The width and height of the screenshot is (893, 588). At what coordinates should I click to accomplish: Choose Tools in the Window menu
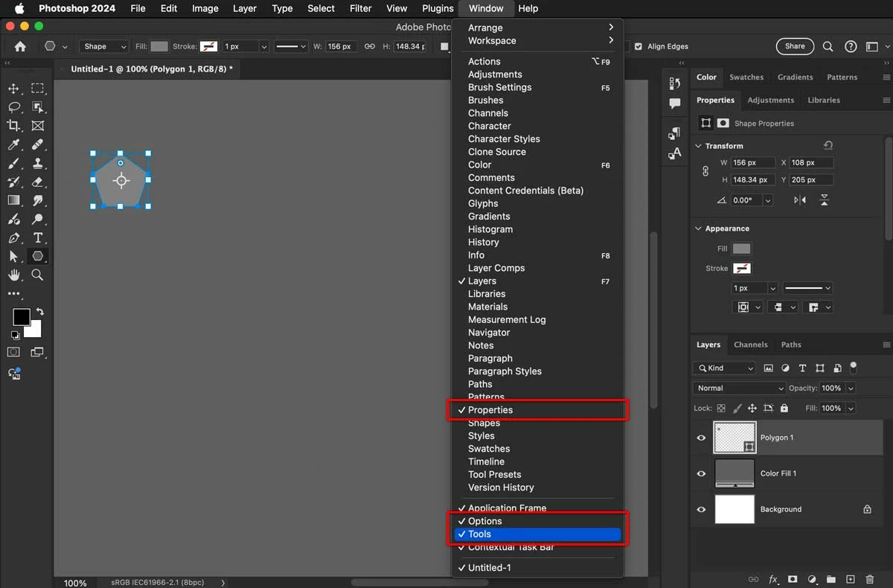coord(537,534)
